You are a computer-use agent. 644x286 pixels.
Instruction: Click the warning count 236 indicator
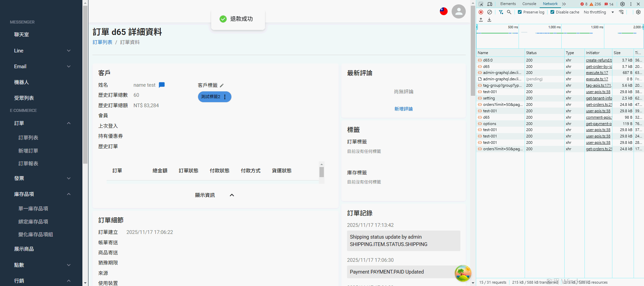[595, 4]
